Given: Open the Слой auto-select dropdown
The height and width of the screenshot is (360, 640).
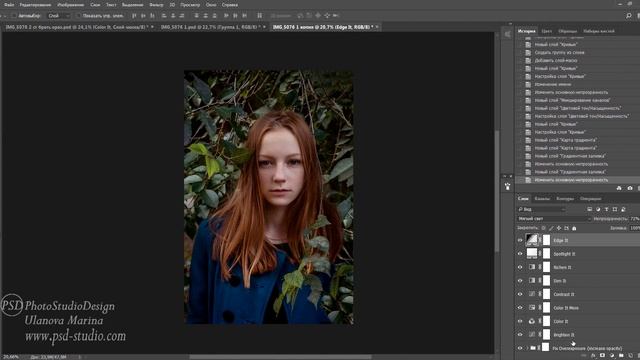Looking at the screenshot, I should (x=59, y=16).
